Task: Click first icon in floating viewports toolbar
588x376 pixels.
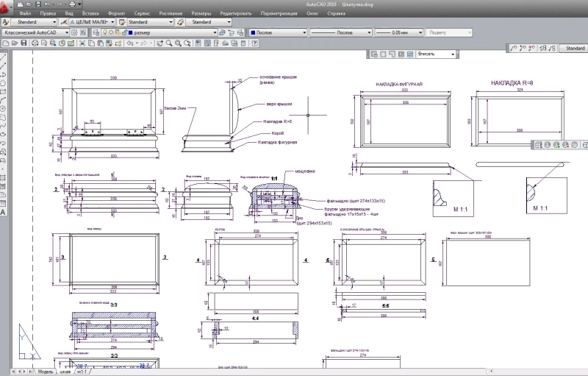Action: click(x=374, y=54)
